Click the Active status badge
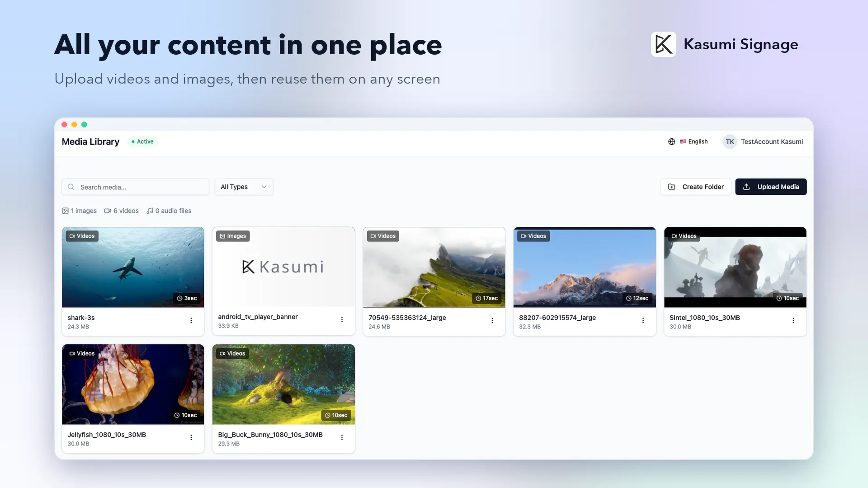The width and height of the screenshot is (868, 488). [142, 141]
